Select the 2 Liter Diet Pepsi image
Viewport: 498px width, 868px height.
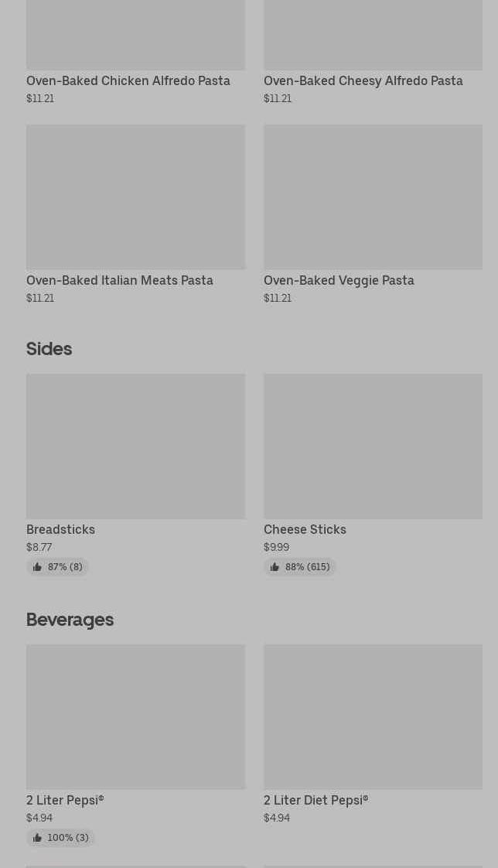point(373,717)
